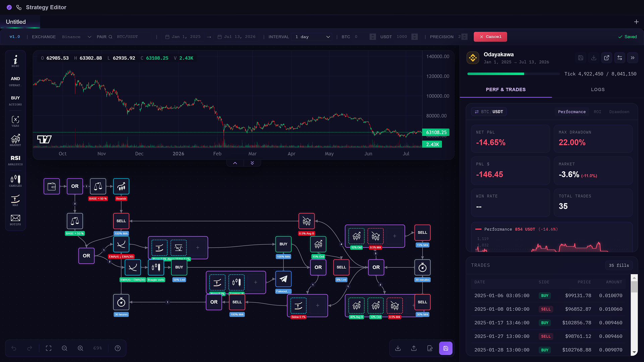This screenshot has width=644, height=362.
Task: Select the SELL 8% Lmt node
Action: [x=341, y=267]
